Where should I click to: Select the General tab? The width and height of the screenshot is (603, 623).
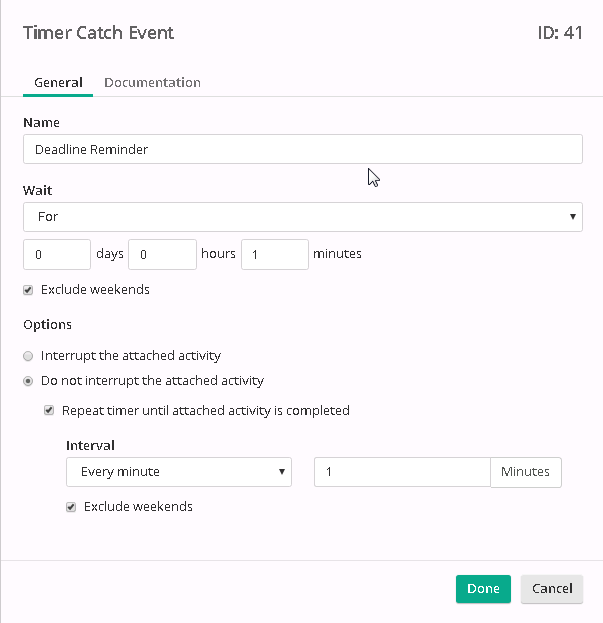[58, 82]
